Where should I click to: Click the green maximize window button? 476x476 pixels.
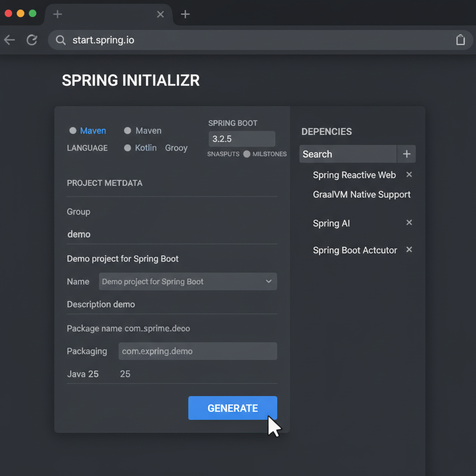click(33, 13)
